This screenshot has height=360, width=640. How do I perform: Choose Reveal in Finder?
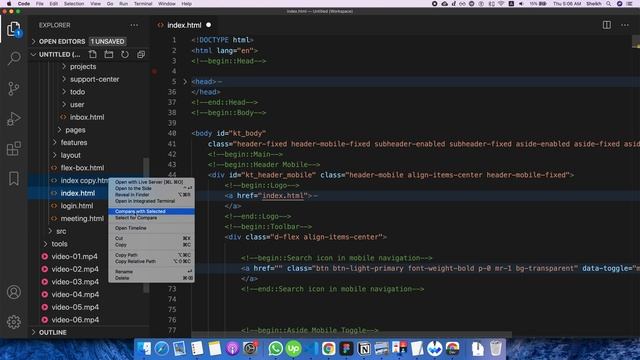click(151, 195)
